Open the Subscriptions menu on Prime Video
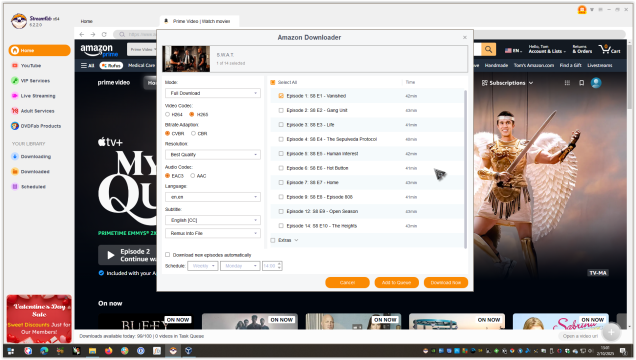The height and width of the screenshot is (360, 636). [507, 83]
